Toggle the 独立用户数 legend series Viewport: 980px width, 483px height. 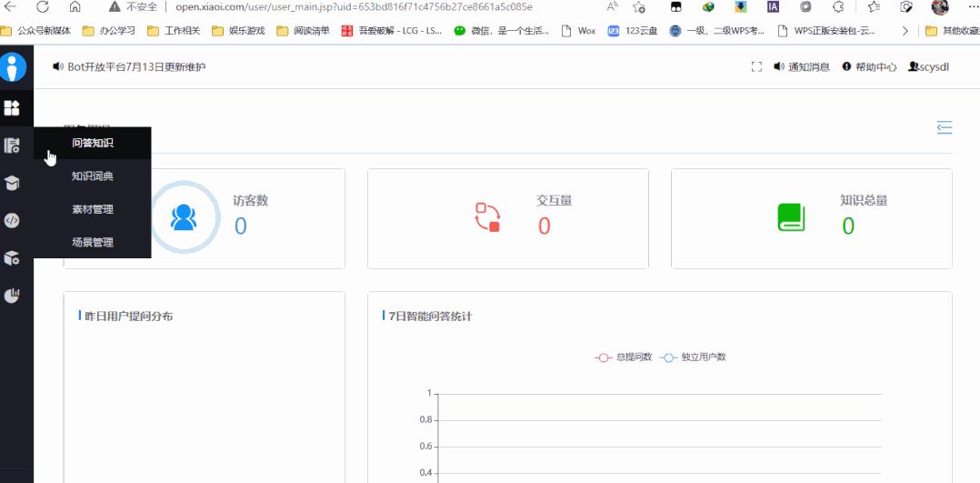pyautogui.click(x=693, y=357)
